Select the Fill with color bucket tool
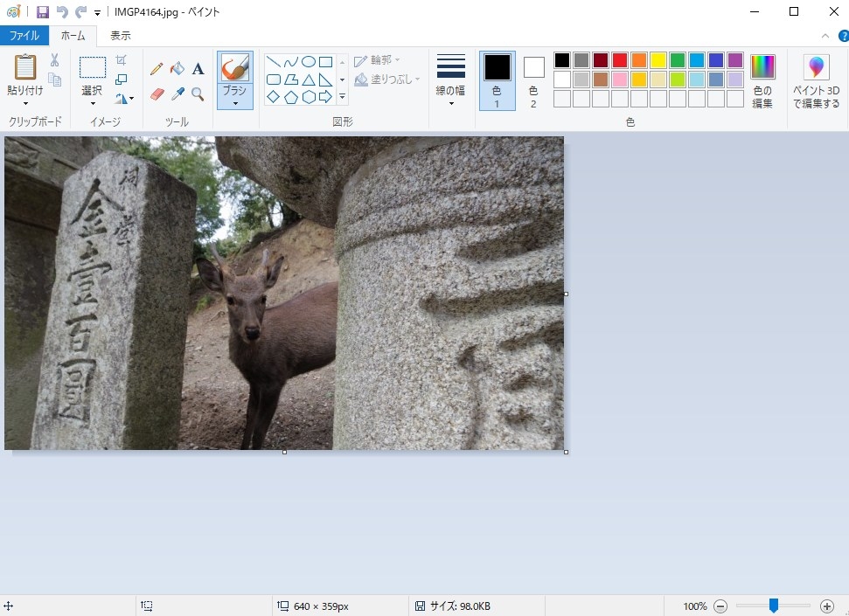This screenshot has width=849, height=616. pos(177,69)
